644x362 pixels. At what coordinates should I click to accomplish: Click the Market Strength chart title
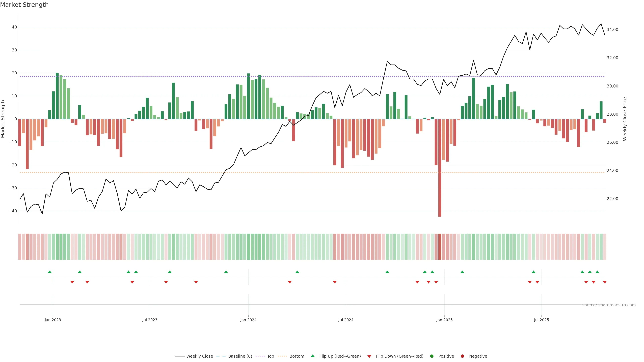24,5
